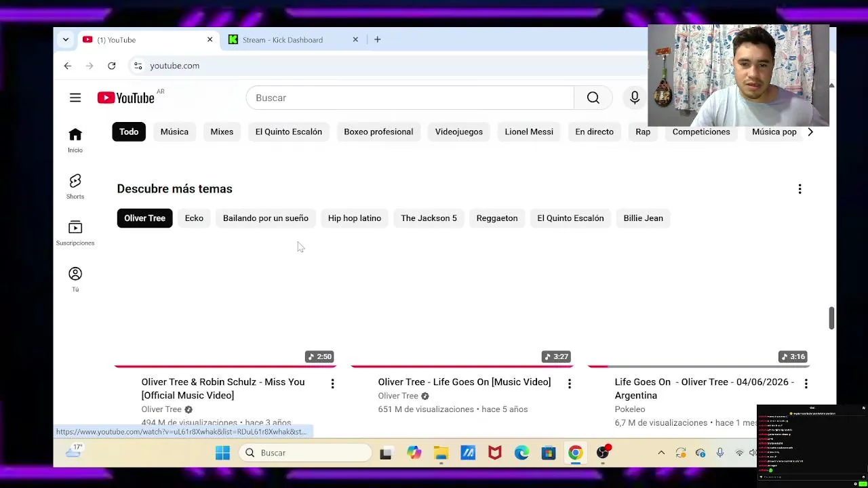Open site information icon beside the URL

[138, 66]
